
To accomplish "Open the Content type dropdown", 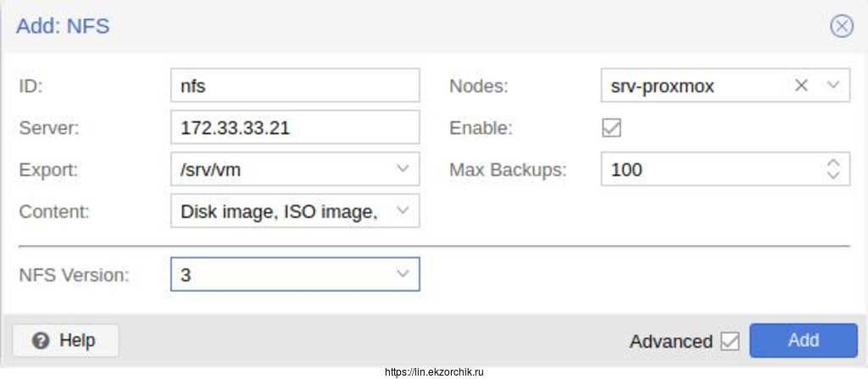I will [403, 211].
